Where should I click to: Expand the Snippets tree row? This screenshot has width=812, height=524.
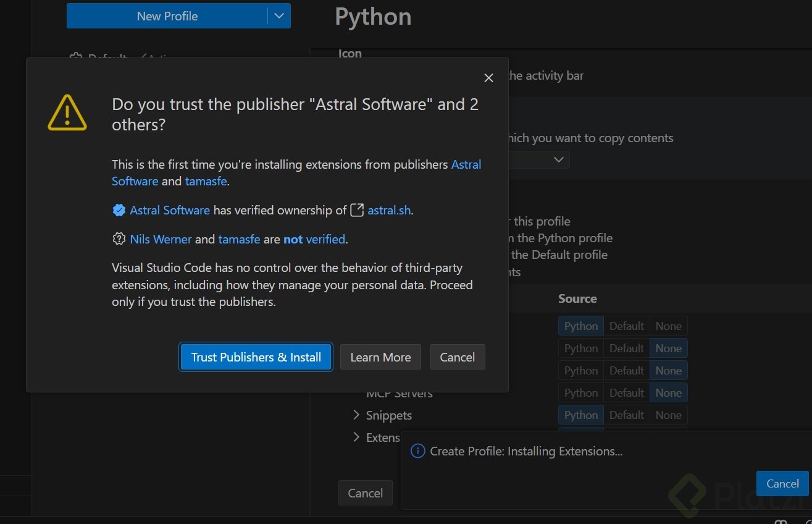356,415
